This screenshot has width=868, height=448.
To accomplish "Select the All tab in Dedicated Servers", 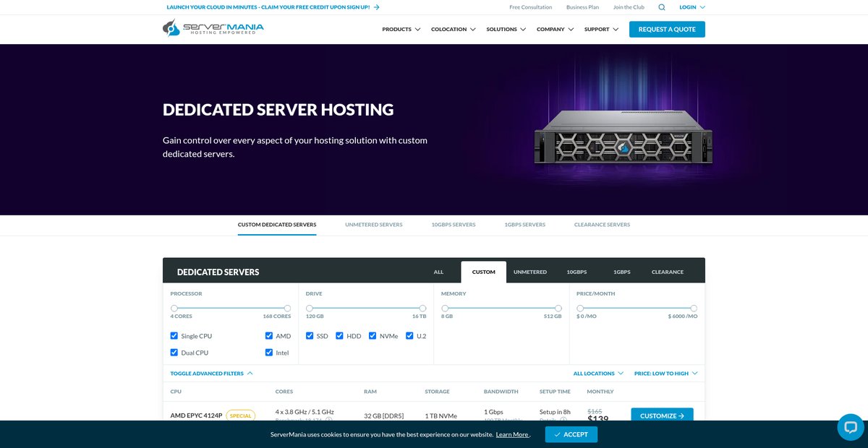I will (438, 272).
